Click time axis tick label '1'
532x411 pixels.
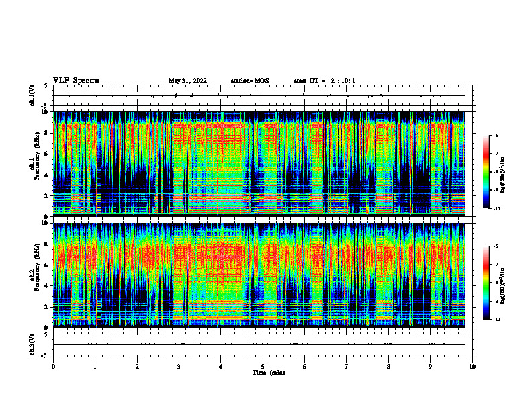click(95, 367)
